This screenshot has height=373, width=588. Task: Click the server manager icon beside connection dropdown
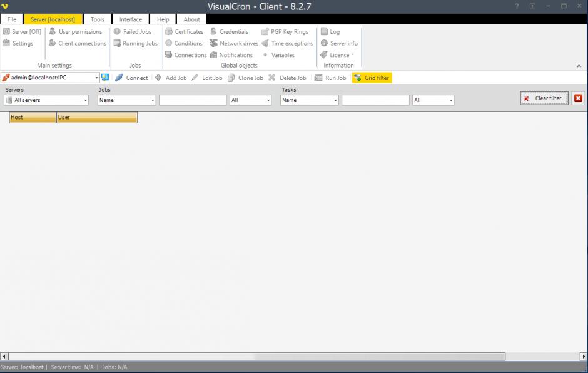pos(105,78)
